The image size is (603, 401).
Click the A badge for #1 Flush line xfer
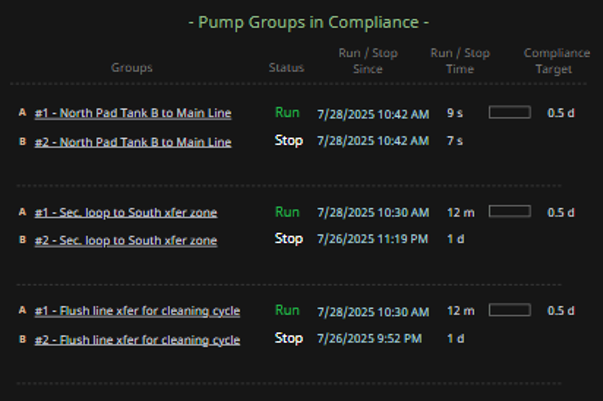tap(22, 310)
